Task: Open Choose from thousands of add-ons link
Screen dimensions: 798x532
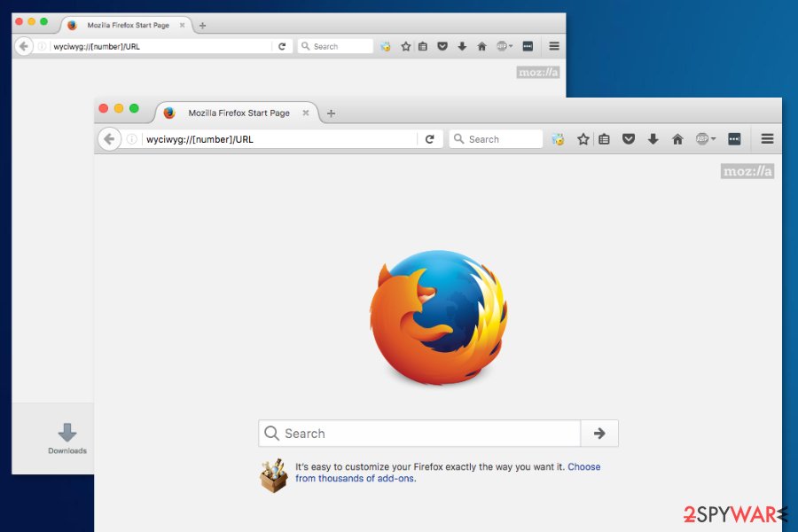Action: (448, 473)
